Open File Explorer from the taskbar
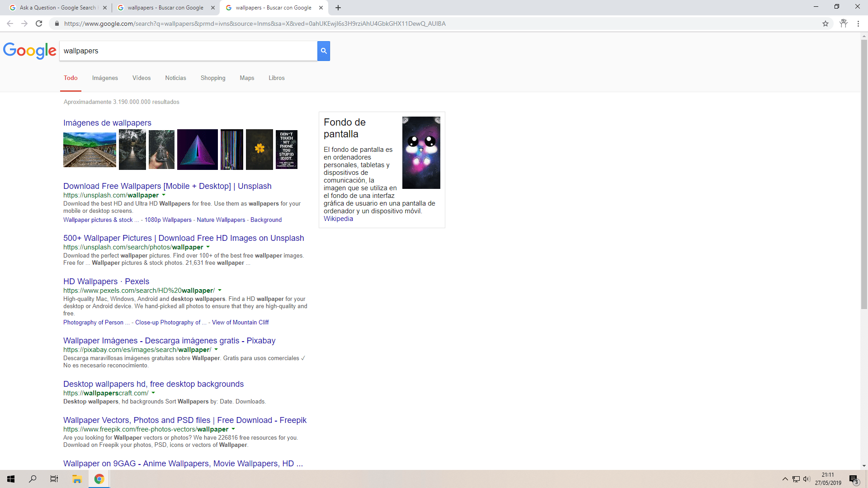Image resolution: width=868 pixels, height=488 pixels. 76,479
